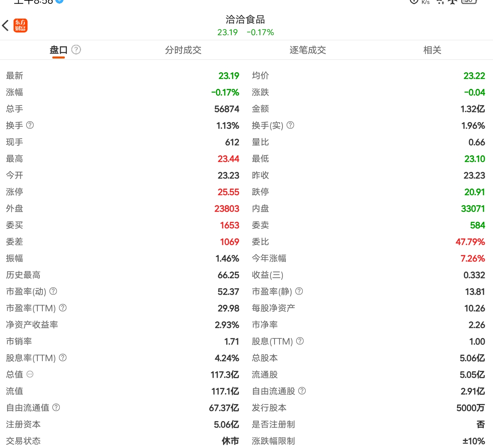
Task: Select 总值 value 117.3亿
Action: tap(225, 375)
